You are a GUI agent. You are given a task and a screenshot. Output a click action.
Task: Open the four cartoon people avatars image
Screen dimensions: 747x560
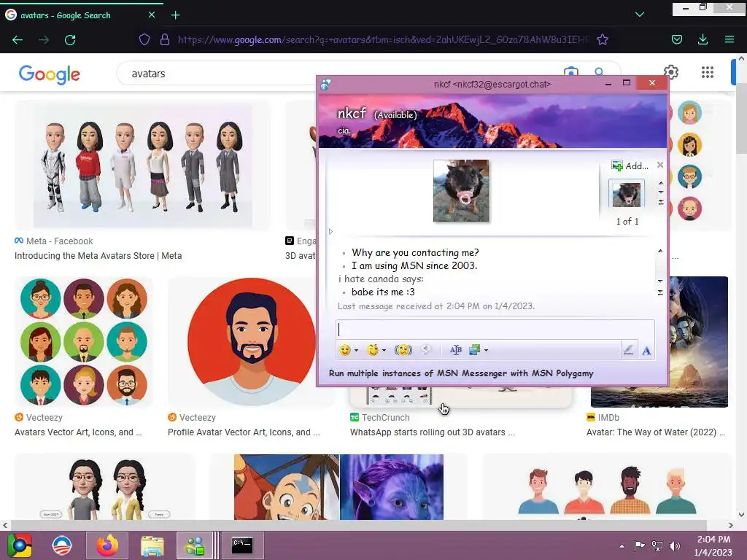click(606, 486)
